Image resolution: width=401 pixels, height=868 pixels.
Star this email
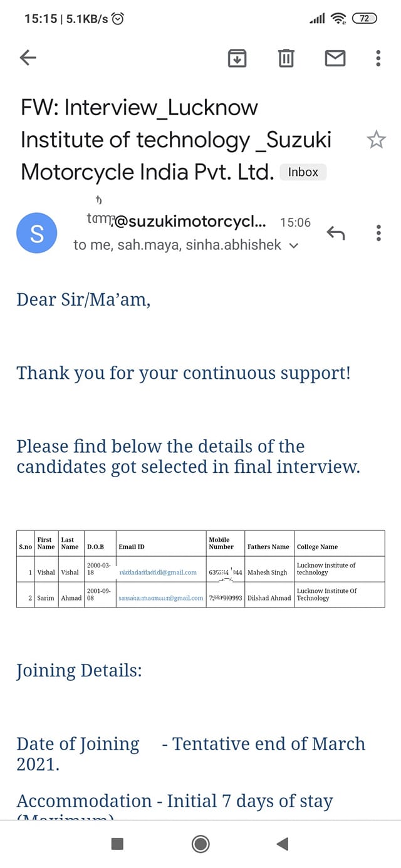click(376, 140)
